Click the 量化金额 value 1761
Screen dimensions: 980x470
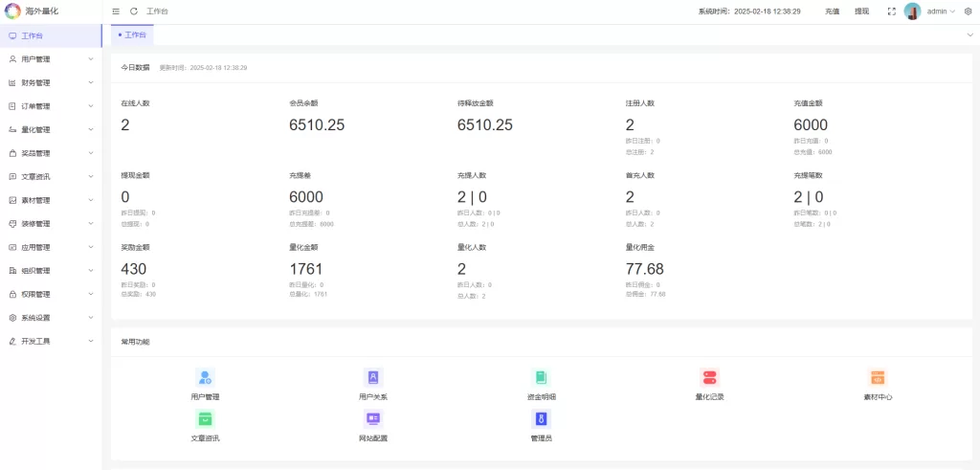pyautogui.click(x=305, y=269)
